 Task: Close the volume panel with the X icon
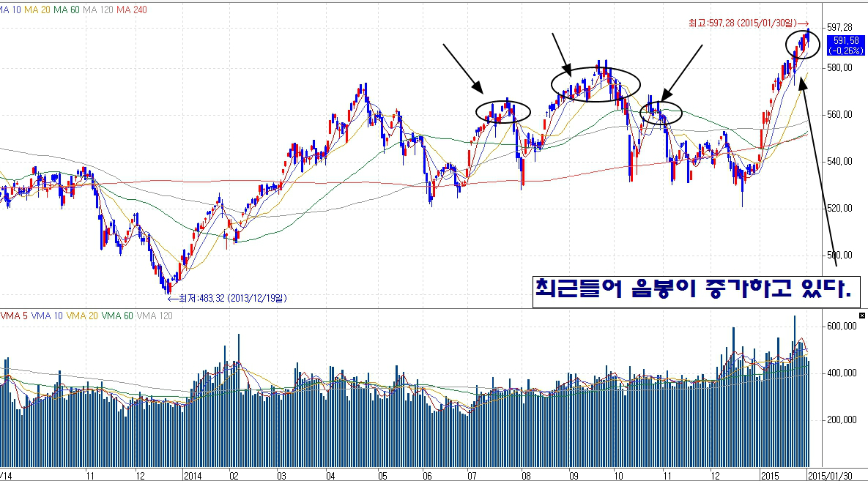click(861, 316)
